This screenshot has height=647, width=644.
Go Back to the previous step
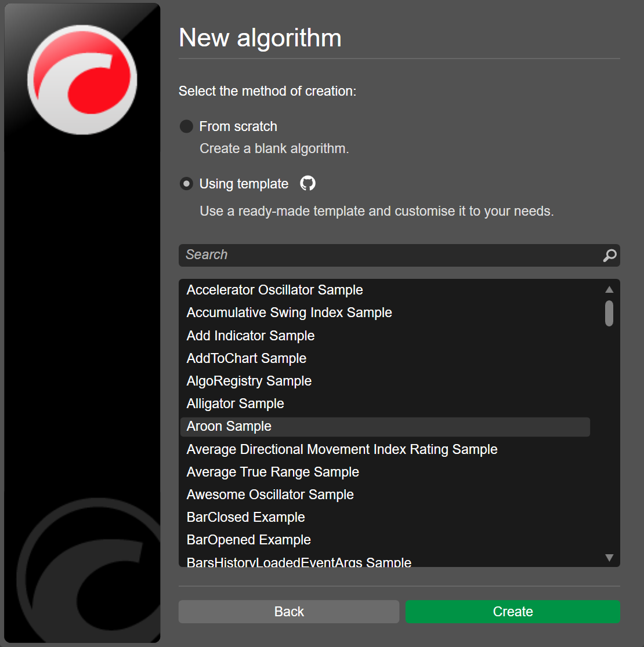coord(289,612)
